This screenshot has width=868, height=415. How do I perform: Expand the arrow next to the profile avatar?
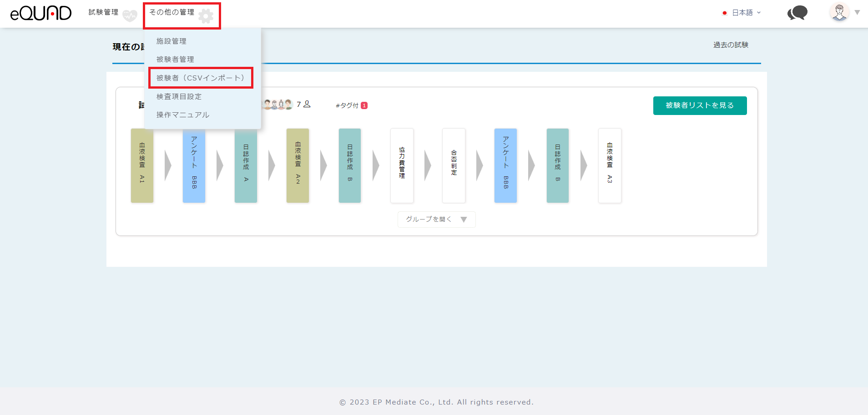coord(857,12)
